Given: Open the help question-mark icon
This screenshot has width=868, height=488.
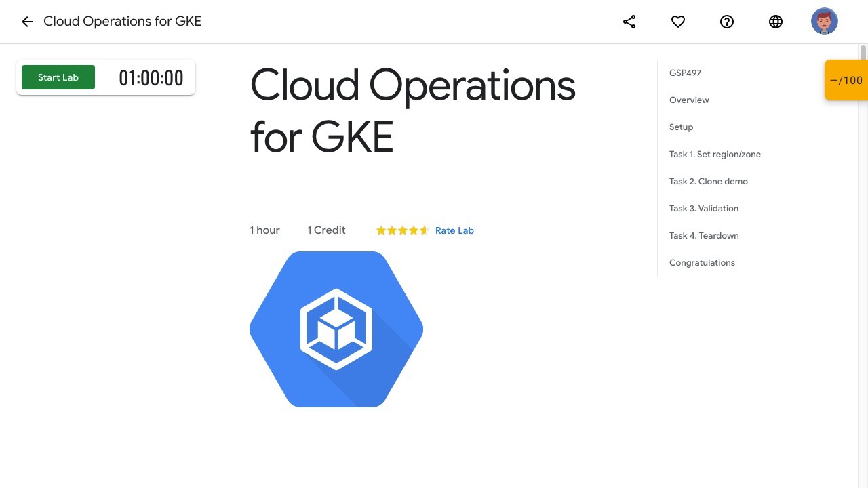Looking at the screenshot, I should point(727,22).
